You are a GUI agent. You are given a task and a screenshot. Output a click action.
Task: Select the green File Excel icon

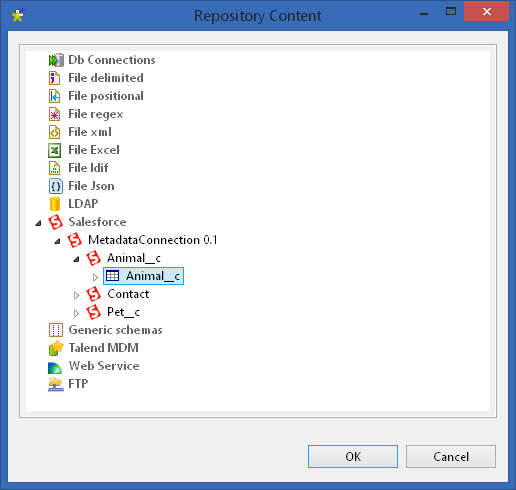(x=54, y=150)
